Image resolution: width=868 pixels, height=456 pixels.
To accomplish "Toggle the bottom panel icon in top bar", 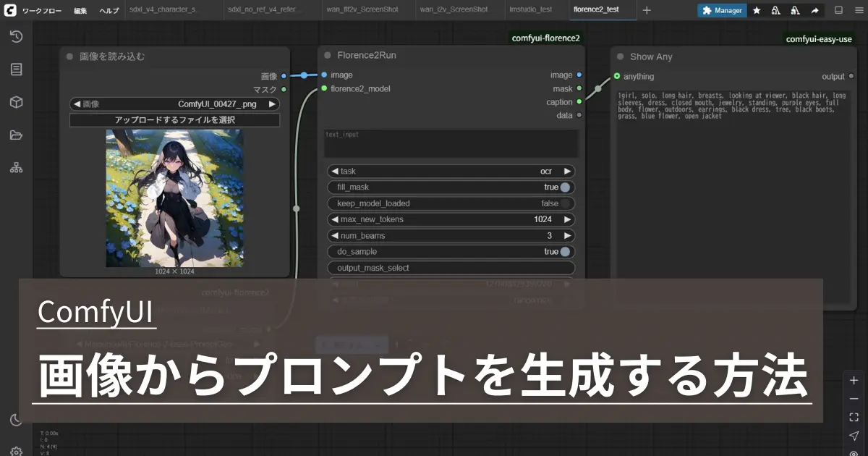I will 838,10.
